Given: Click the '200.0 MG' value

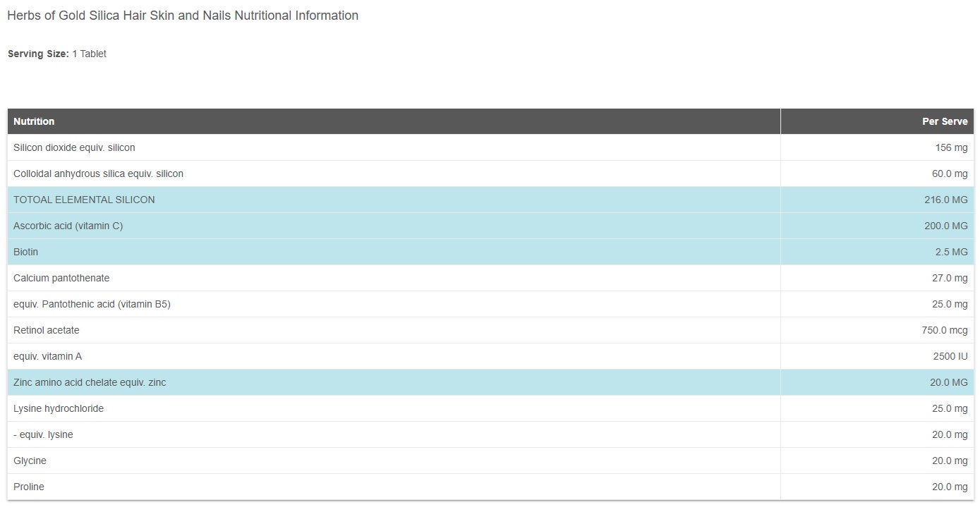Looking at the screenshot, I should coord(946,226).
